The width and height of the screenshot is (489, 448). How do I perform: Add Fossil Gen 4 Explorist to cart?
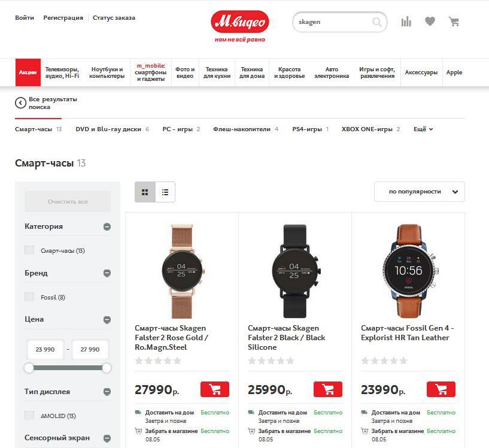coord(441,389)
